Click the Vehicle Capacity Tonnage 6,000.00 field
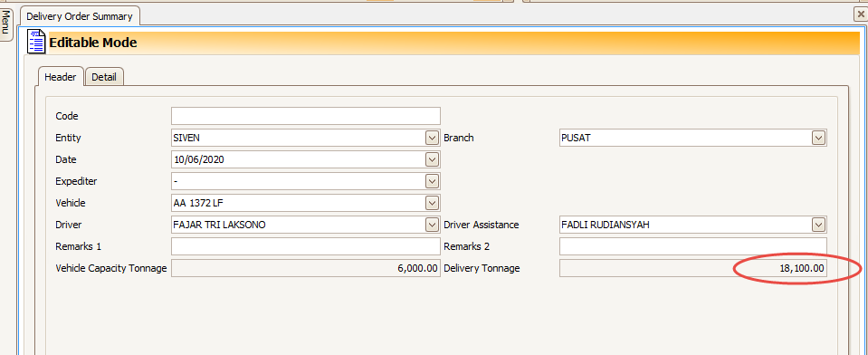 coord(306,268)
